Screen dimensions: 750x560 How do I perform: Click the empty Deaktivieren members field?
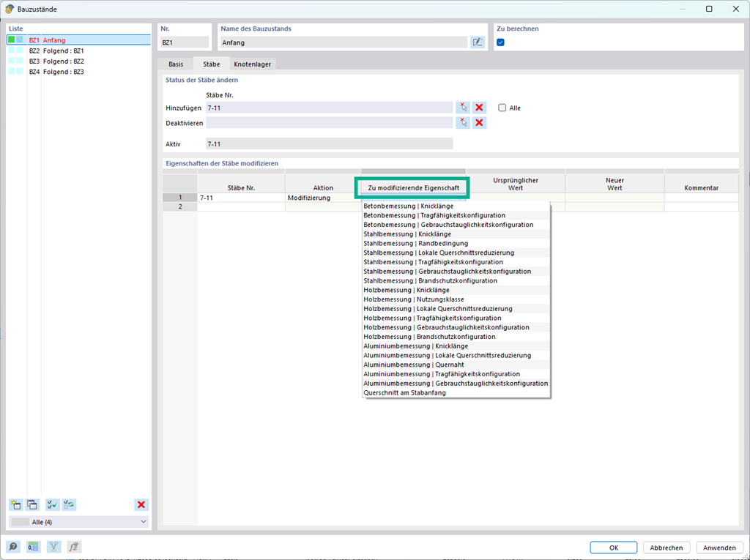click(329, 123)
